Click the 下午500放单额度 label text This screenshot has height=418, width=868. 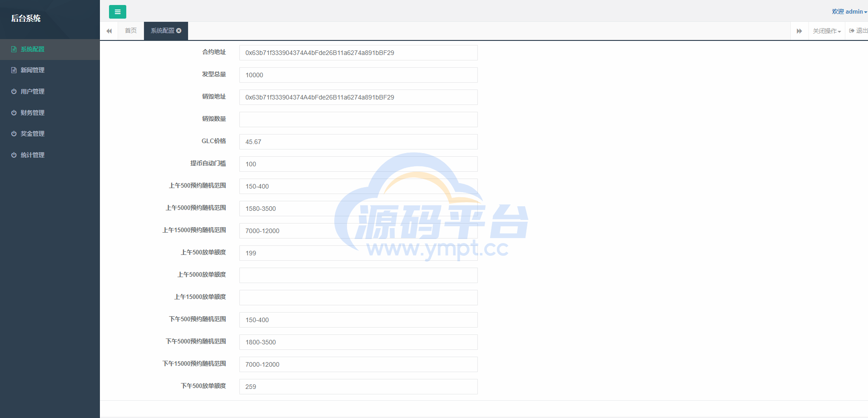203,386
